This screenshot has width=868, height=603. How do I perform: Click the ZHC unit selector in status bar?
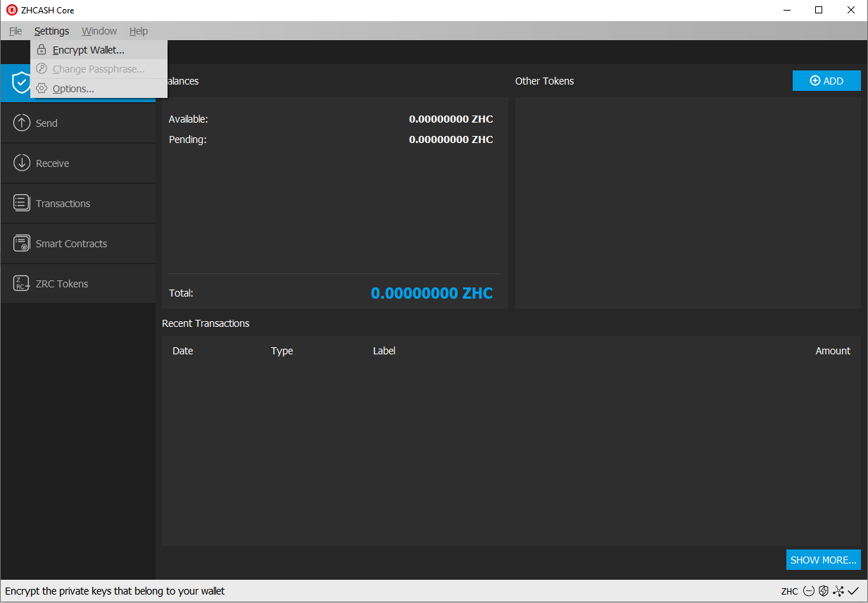[x=789, y=591]
